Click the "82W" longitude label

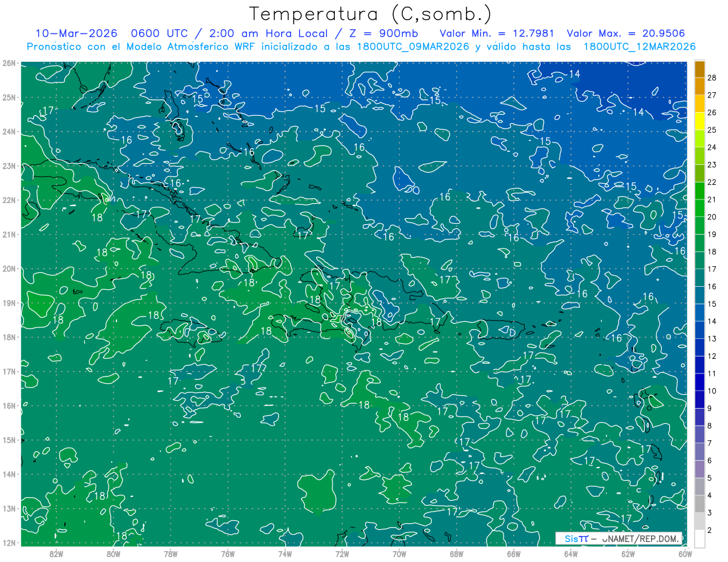pyautogui.click(x=56, y=554)
